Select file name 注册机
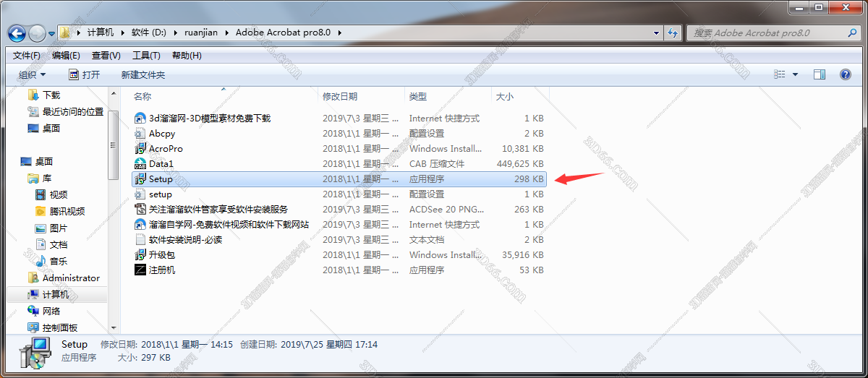868x378 pixels. click(162, 270)
